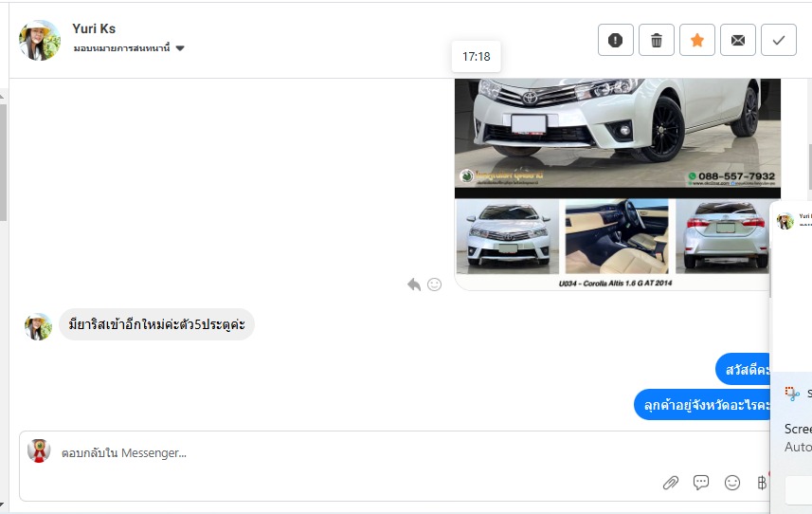Mark conversation as unread using envelope icon
The height and width of the screenshot is (514, 812).
coord(738,40)
